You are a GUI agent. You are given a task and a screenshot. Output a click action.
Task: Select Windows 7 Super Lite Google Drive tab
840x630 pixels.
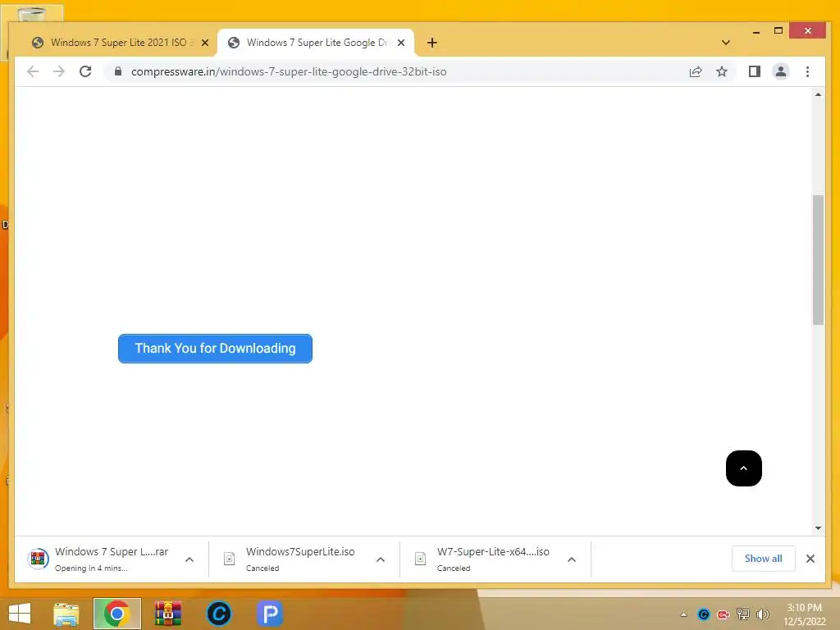click(x=316, y=43)
